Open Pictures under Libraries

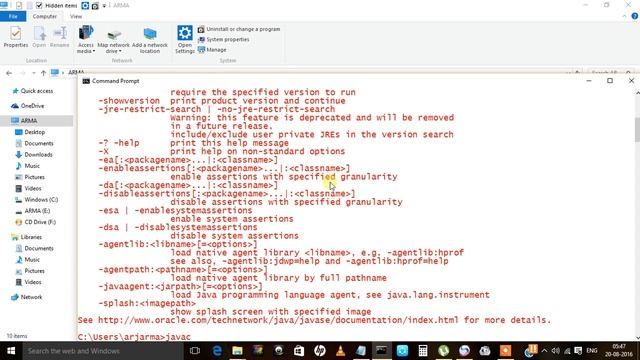30,271
